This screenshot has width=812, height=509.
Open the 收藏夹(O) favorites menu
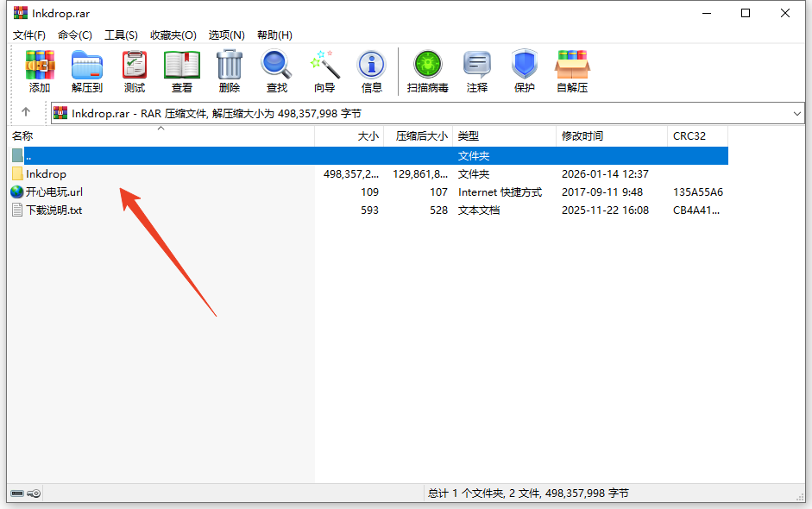[x=173, y=35]
